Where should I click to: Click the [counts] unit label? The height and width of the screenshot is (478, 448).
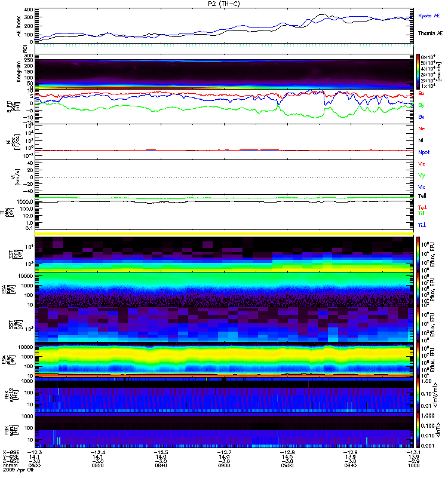(439, 72)
